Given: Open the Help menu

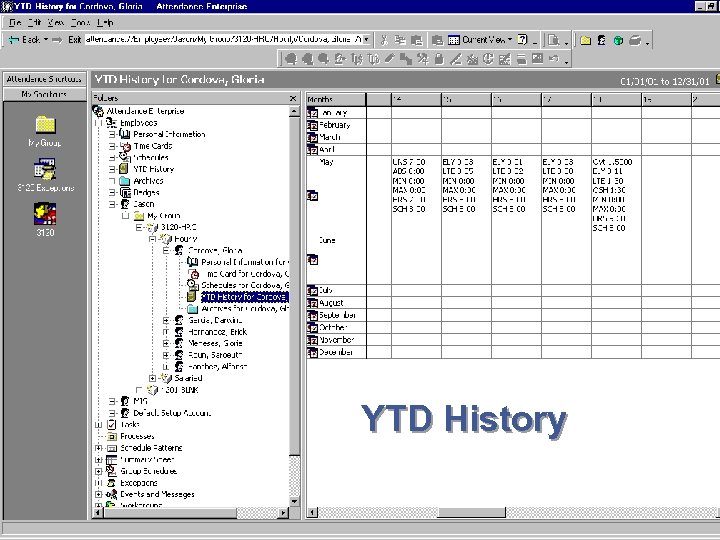Looking at the screenshot, I should click(x=105, y=22).
